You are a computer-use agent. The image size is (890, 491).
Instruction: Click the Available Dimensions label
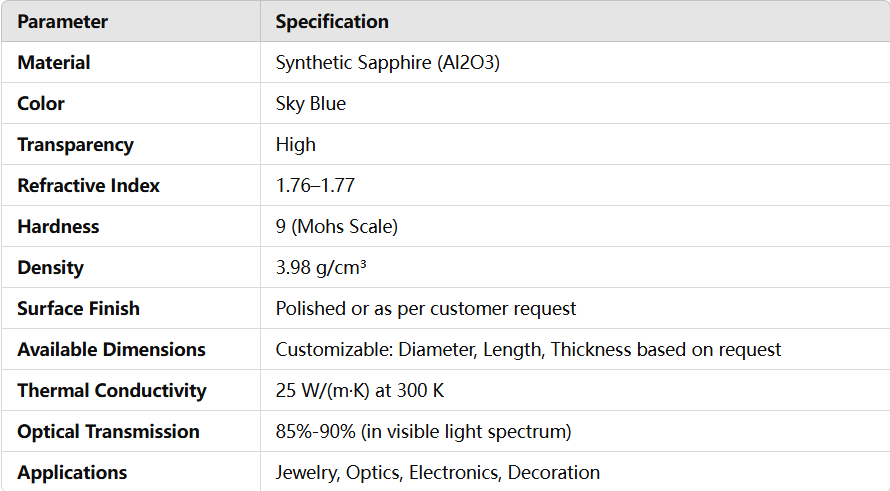[x=111, y=349]
